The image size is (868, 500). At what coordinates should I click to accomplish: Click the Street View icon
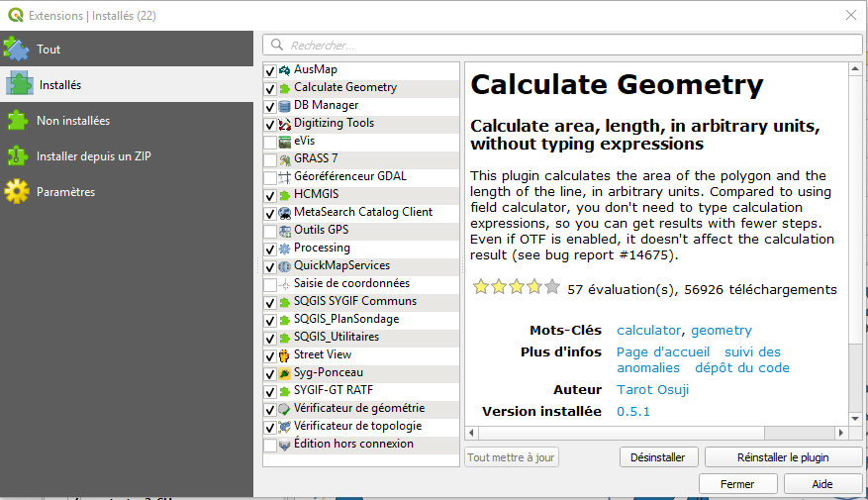284,355
